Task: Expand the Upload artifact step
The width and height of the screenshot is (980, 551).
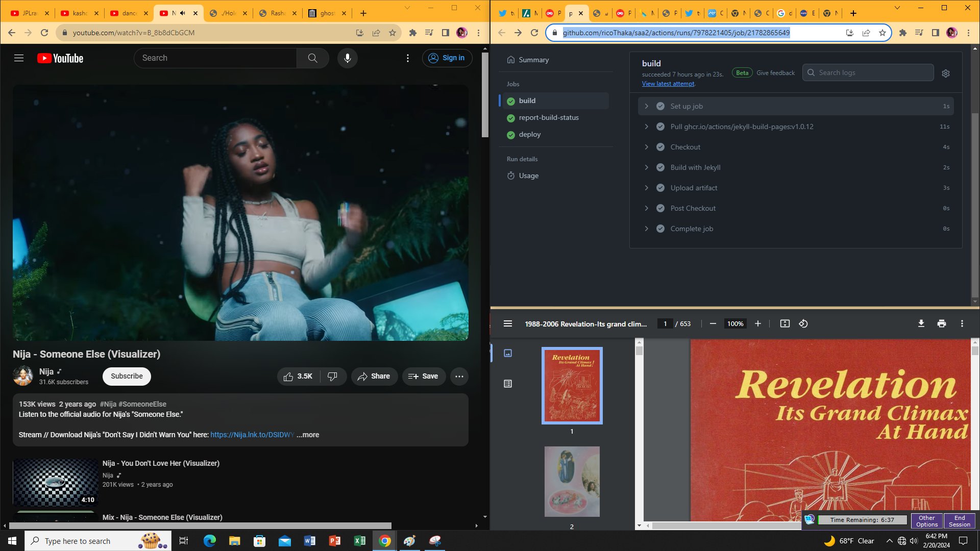Action: pyautogui.click(x=796, y=188)
